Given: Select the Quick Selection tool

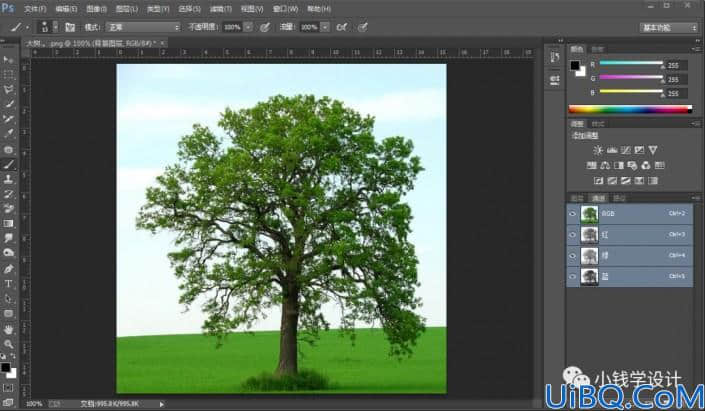Looking at the screenshot, I should (8, 104).
